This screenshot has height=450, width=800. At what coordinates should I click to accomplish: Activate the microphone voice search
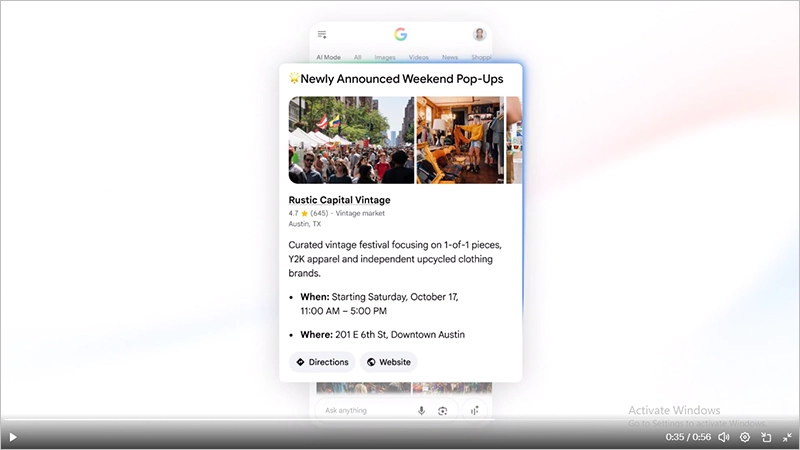(x=421, y=411)
